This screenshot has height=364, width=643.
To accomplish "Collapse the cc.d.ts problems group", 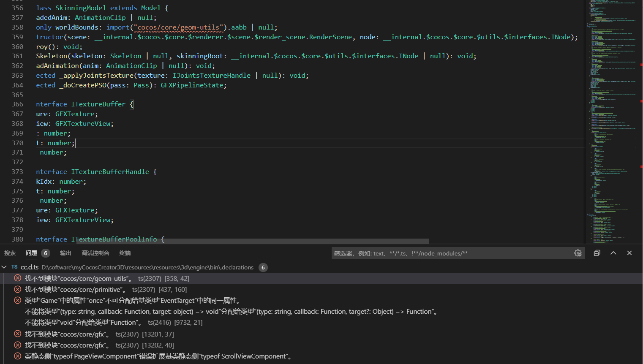I will [x=4, y=267].
